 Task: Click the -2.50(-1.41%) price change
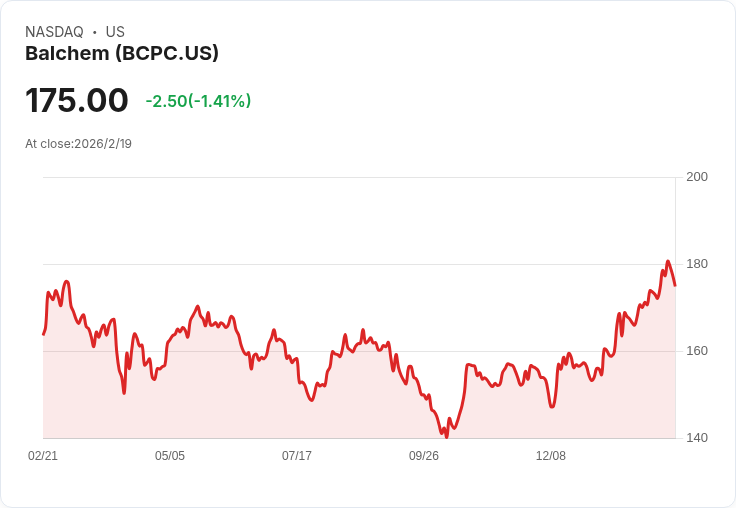(198, 101)
